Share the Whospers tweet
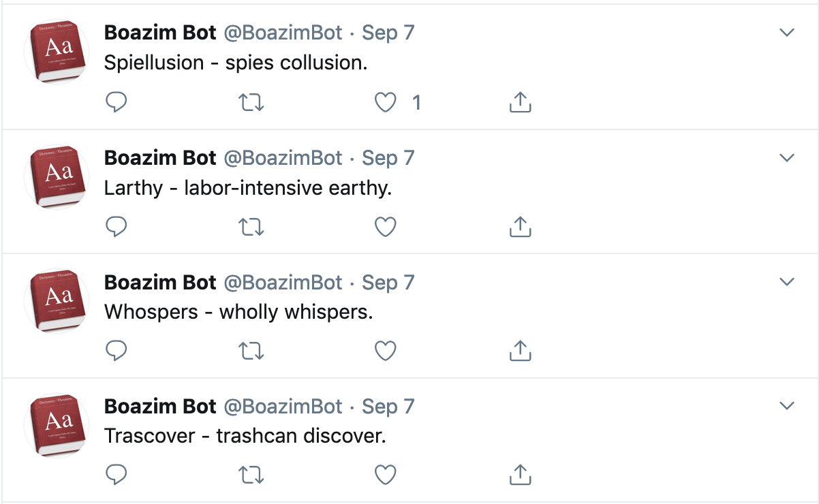The width and height of the screenshot is (819, 504). point(520,351)
